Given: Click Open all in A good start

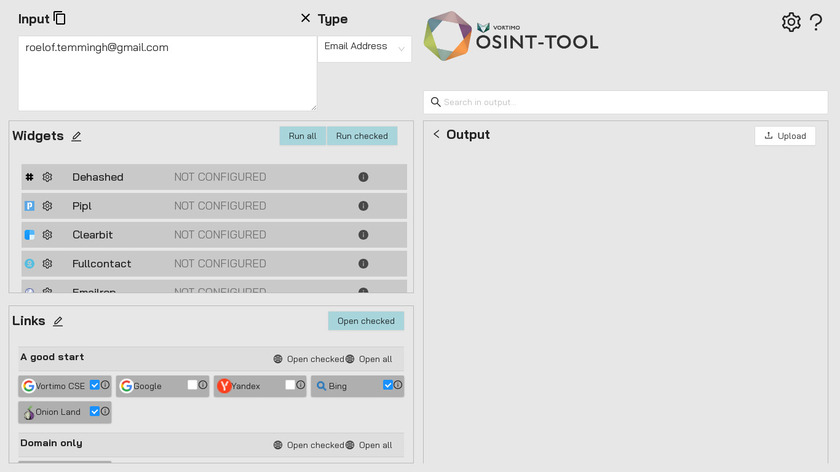Looking at the screenshot, I should (370, 359).
